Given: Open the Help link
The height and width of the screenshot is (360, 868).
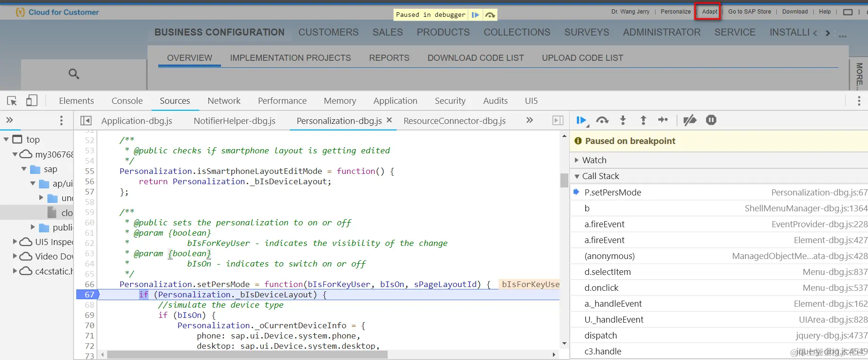Looking at the screenshot, I should (825, 12).
